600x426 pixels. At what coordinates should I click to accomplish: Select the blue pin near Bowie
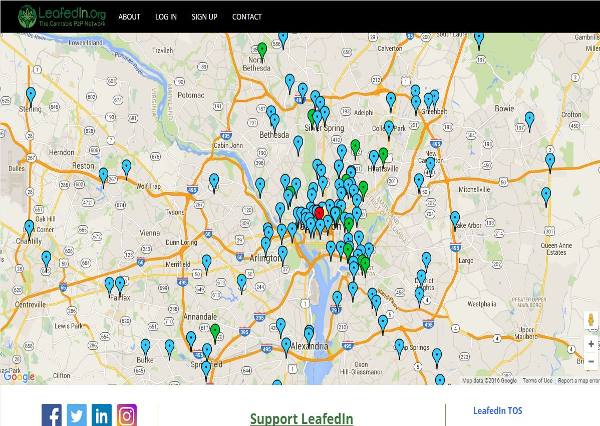(530, 119)
